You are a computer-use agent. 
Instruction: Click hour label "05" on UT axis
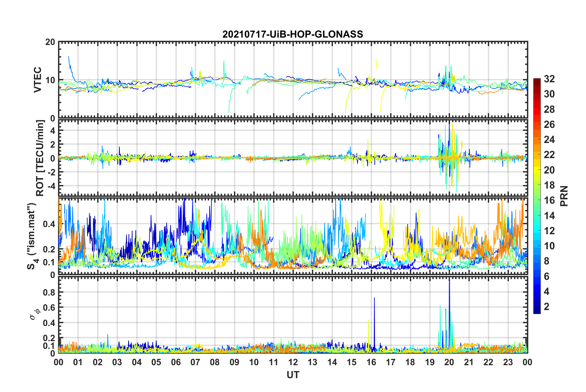pos(156,362)
